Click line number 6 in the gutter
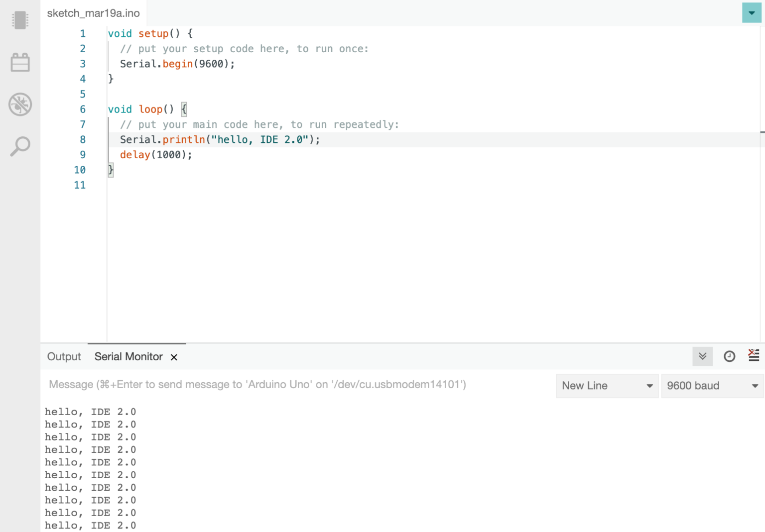This screenshot has height=532, width=765. [x=83, y=109]
